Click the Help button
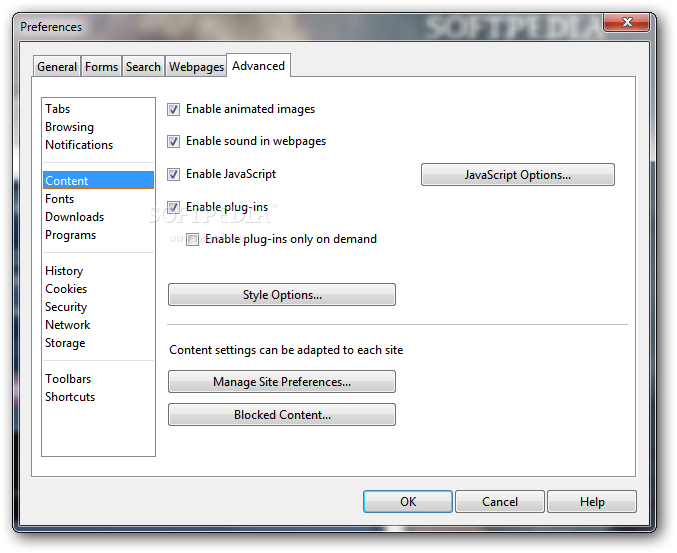This screenshot has height=553, width=677. (x=592, y=501)
